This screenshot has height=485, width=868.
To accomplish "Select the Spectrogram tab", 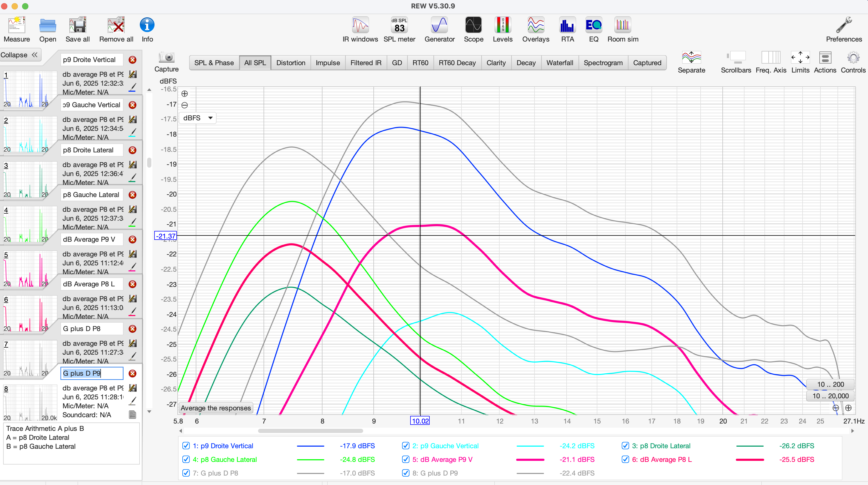I will tap(603, 63).
